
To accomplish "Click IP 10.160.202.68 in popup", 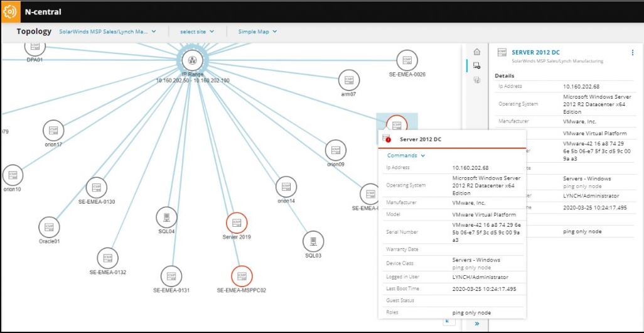I will pyautogui.click(x=470, y=168).
